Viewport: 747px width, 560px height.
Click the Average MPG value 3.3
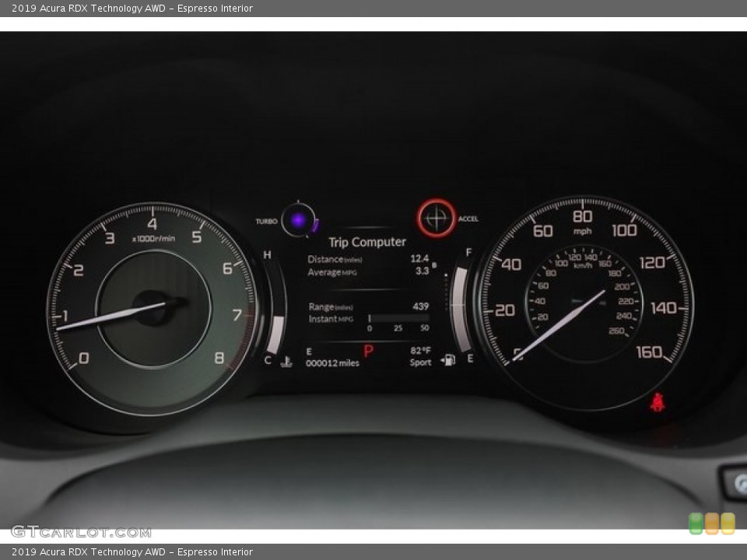(x=422, y=271)
